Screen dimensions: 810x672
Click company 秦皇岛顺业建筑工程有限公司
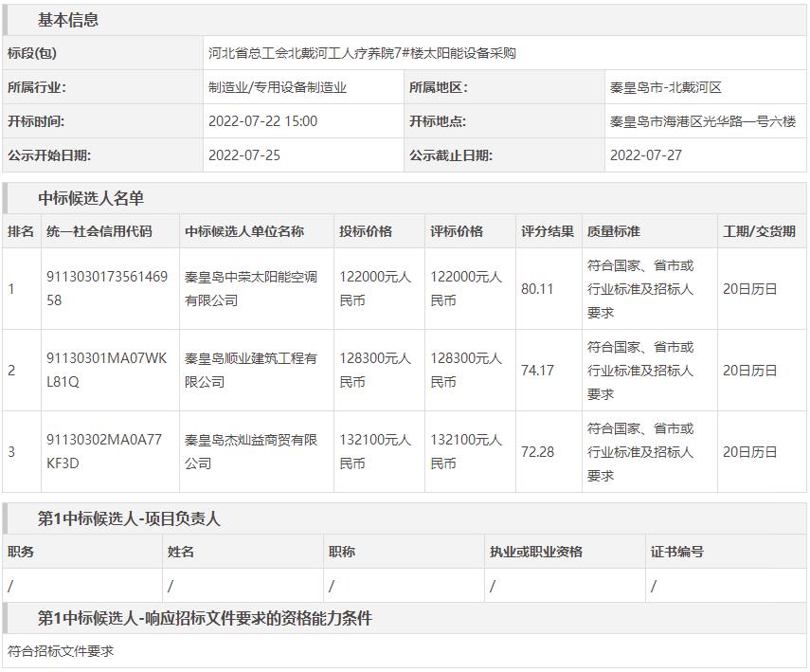[251, 371]
